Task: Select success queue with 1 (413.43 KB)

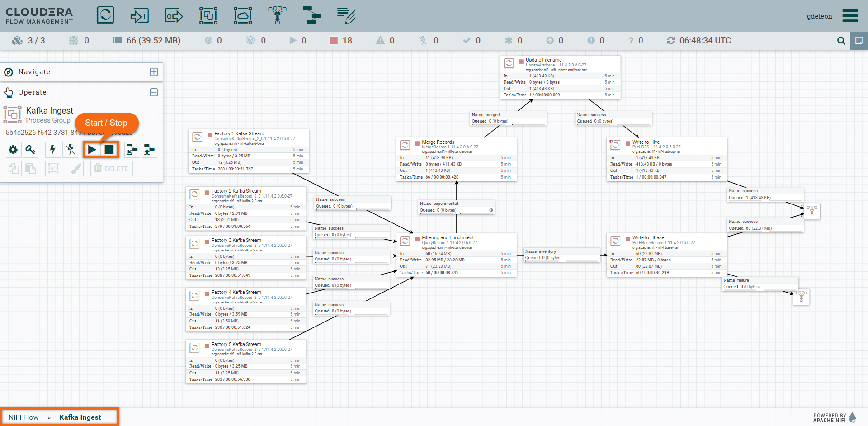Action: click(x=765, y=194)
